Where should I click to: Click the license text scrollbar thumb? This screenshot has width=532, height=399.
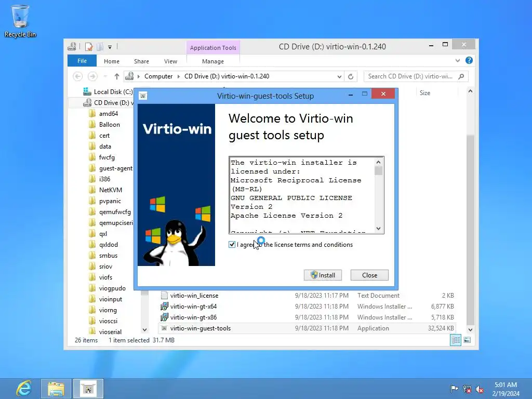coord(378,170)
